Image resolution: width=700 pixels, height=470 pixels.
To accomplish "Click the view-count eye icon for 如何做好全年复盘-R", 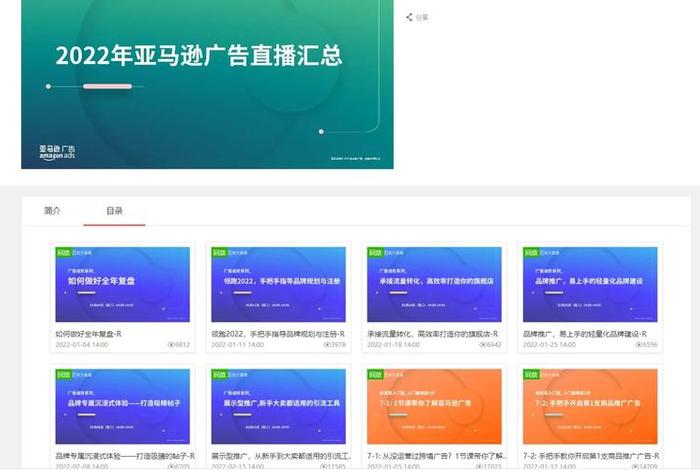I will click(x=171, y=345).
